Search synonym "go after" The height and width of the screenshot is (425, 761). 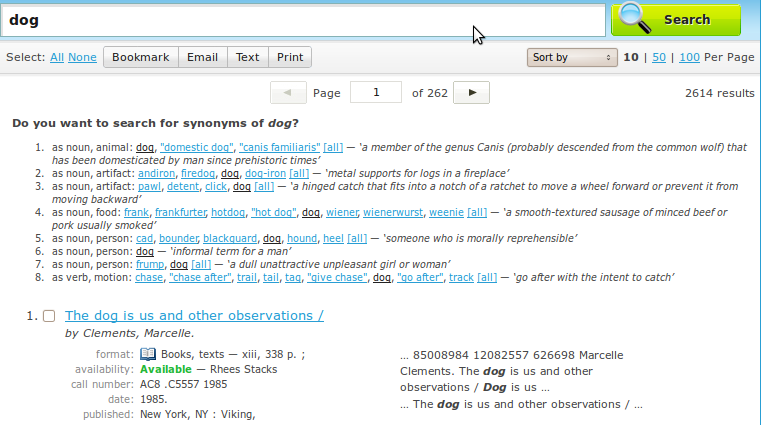coord(420,278)
